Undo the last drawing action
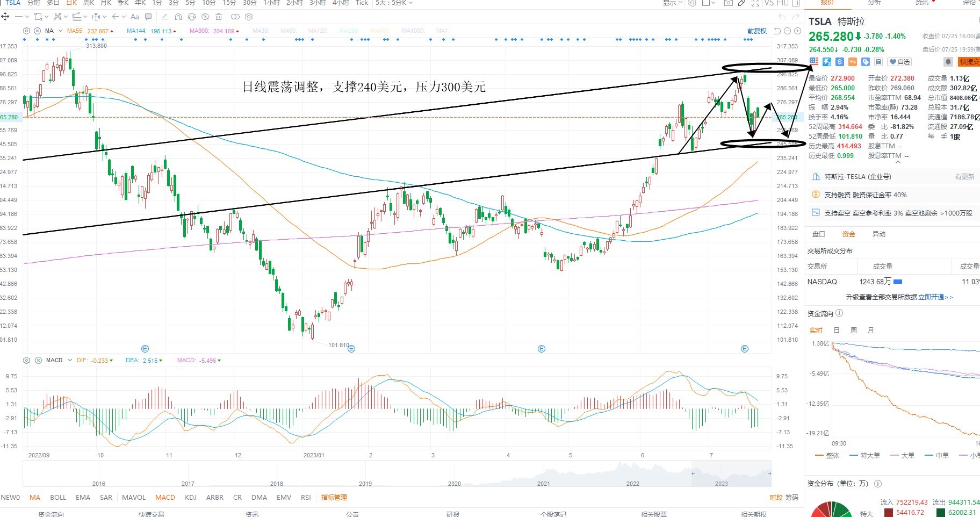 click(782, 17)
